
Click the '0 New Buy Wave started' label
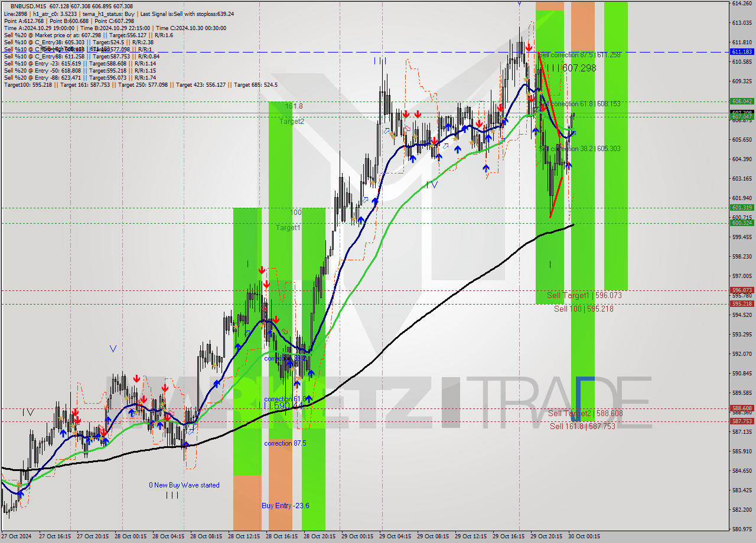click(x=184, y=485)
